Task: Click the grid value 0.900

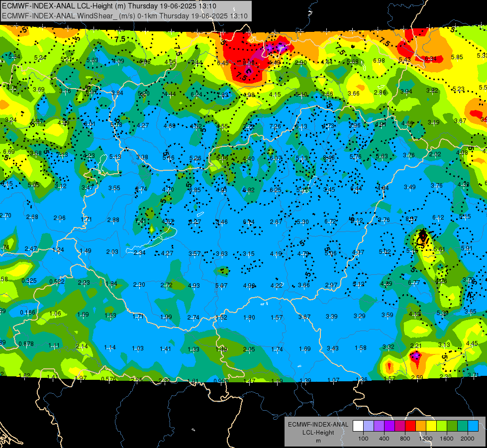Action: 221,381
